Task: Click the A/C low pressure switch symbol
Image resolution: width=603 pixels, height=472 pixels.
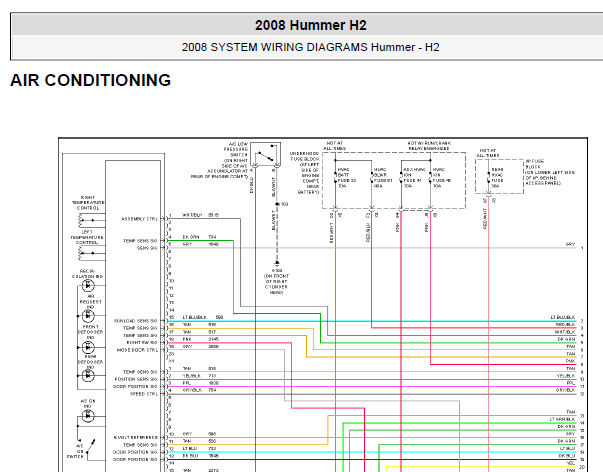Action: point(266,155)
